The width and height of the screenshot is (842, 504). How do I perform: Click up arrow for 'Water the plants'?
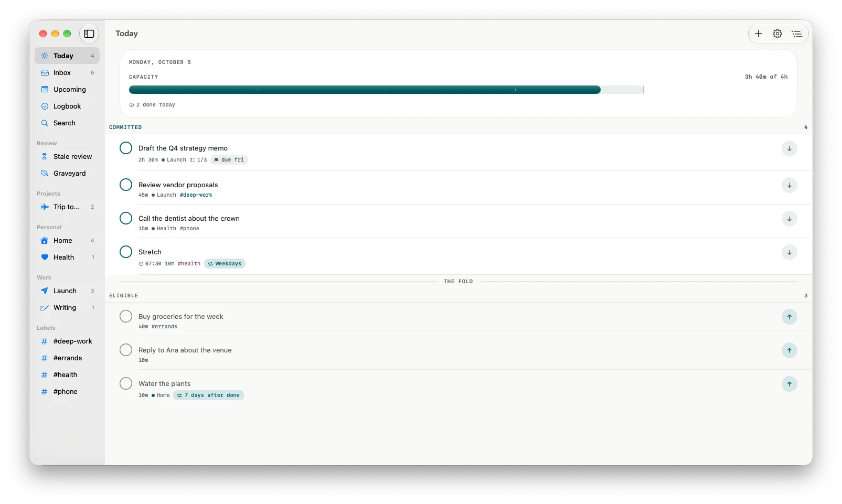pos(789,384)
